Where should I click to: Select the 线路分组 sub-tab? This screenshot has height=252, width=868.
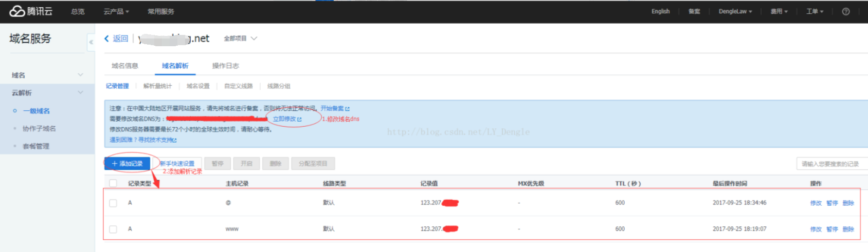tap(279, 86)
